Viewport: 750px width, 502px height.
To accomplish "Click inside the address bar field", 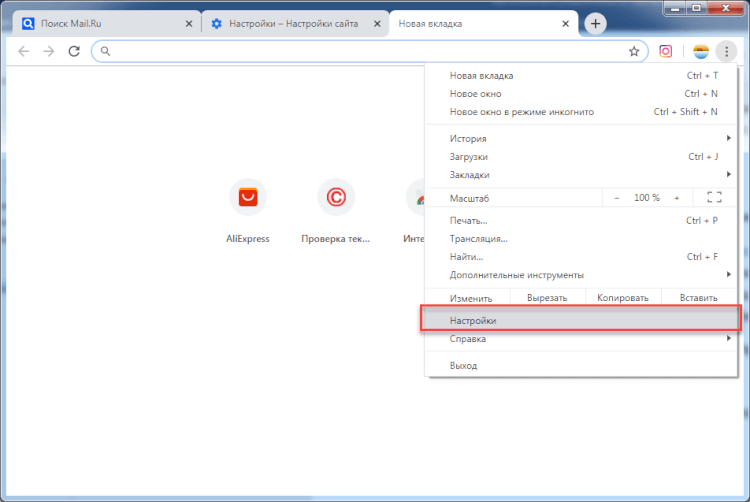I will click(368, 51).
